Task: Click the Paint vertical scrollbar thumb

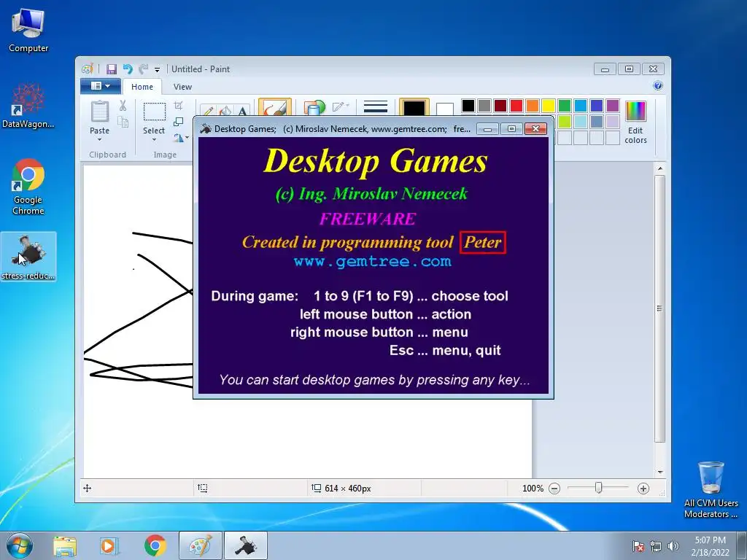Action: point(659,309)
